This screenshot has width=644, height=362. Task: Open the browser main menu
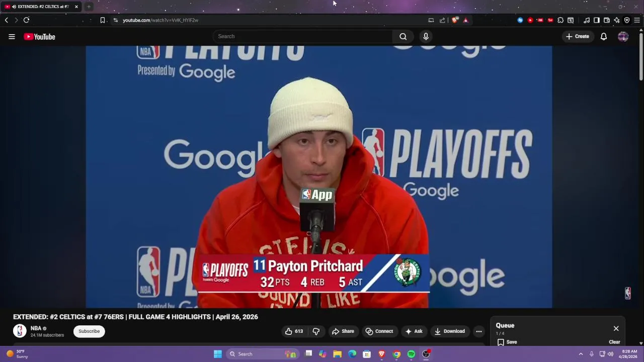[x=637, y=20]
